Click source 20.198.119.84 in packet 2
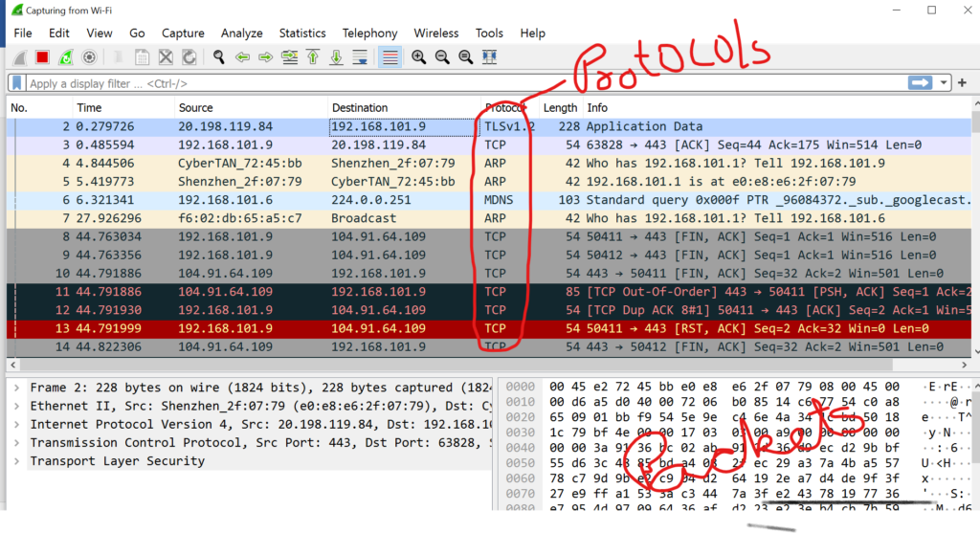980x533 pixels. (x=226, y=127)
